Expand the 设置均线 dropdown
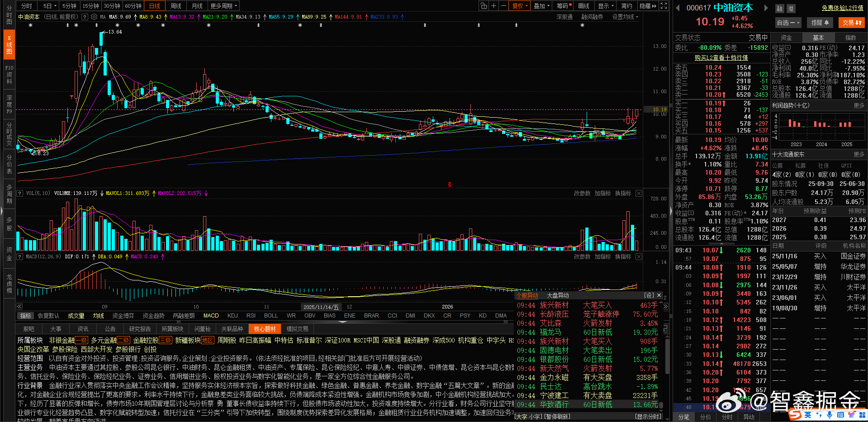 pyautogui.click(x=625, y=17)
